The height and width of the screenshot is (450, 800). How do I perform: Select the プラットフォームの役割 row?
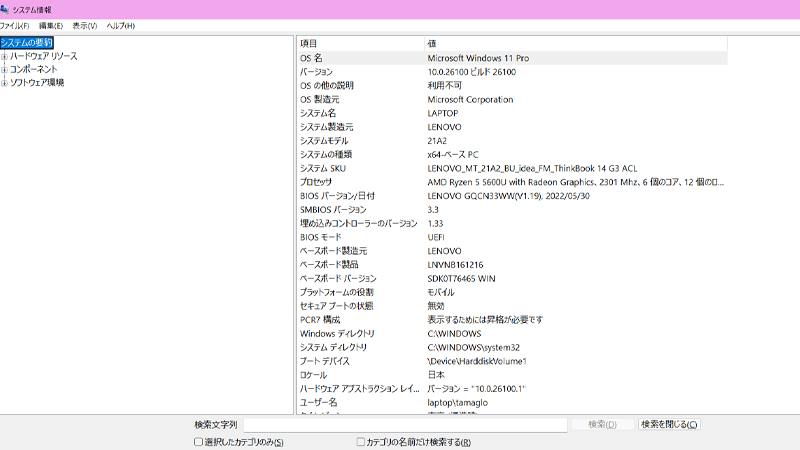(x=512, y=292)
